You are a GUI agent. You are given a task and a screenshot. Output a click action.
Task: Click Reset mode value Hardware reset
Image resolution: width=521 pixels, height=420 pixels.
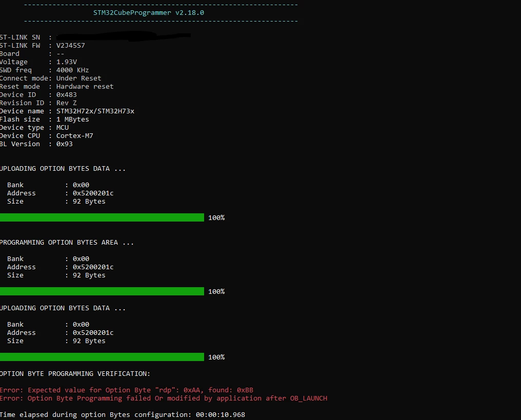[85, 86]
